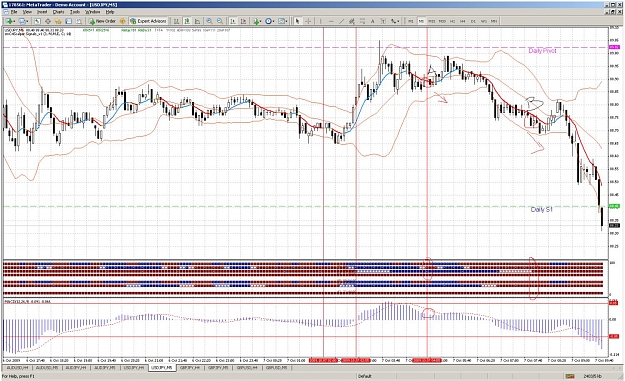Switch to GBPUSD,H4 chart tab
This screenshot has width=625, height=381.
click(247, 367)
